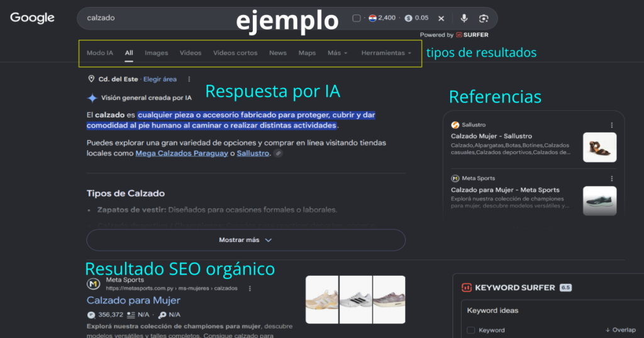Image resolution: width=644 pixels, height=338 pixels.
Task: Click the AI overview sparkle icon
Action: click(x=92, y=98)
